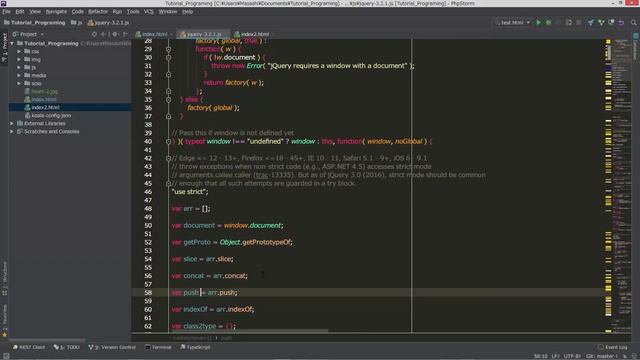The image size is (640, 360).
Task: Click the UTF-8 encoding in status bar
Action: (x=572, y=356)
